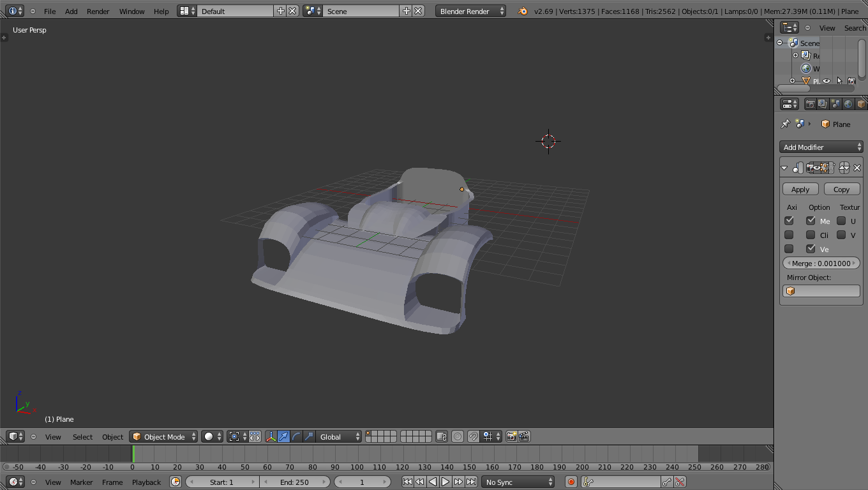Select the scale manipulator icon
The width and height of the screenshot is (868, 490).
point(309,436)
